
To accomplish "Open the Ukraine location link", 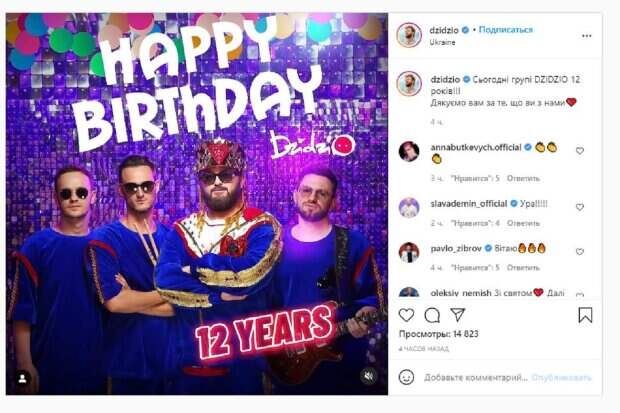I will coord(444,43).
